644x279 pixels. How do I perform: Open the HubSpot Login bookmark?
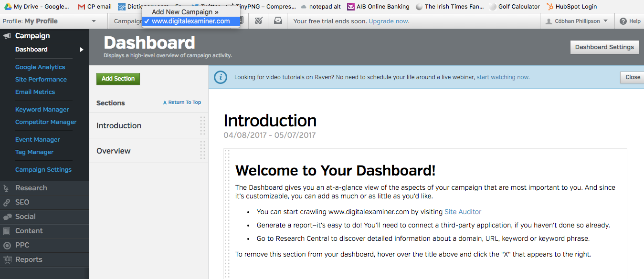point(571,7)
